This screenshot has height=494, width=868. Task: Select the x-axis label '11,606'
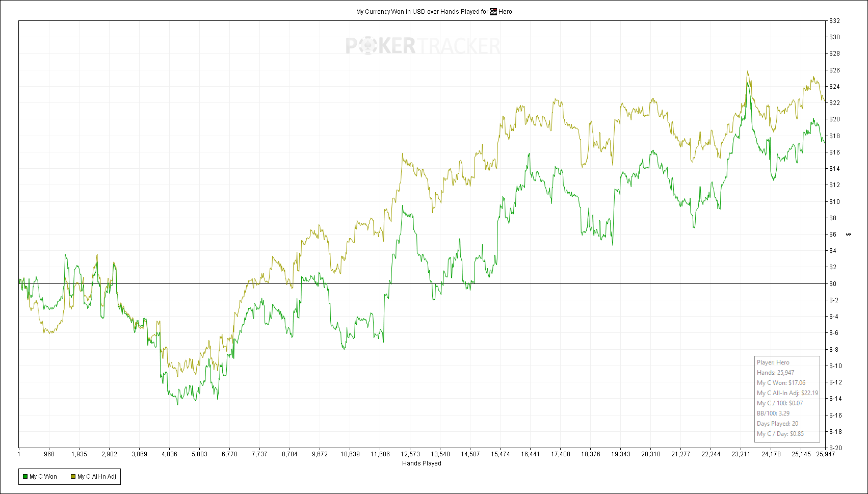(380, 454)
